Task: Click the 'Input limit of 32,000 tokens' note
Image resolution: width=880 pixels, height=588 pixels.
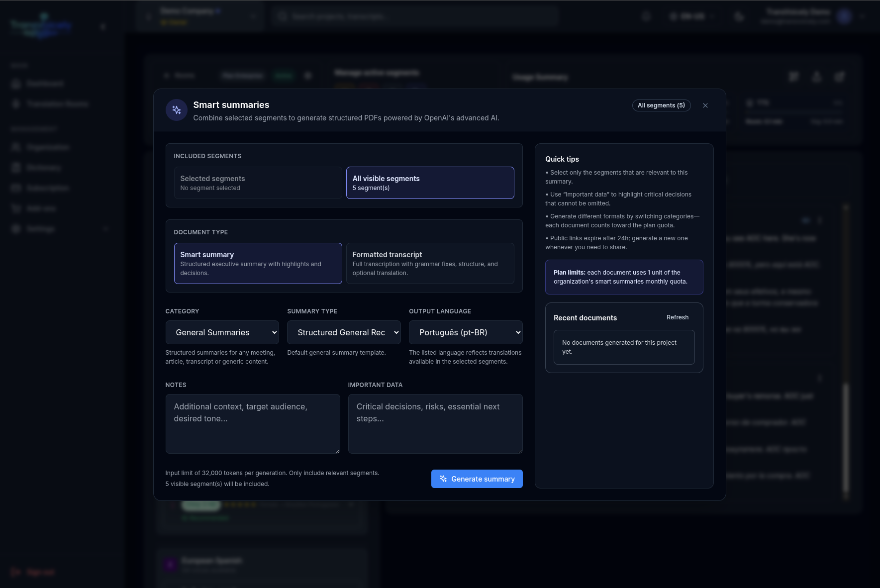Action: [x=272, y=473]
